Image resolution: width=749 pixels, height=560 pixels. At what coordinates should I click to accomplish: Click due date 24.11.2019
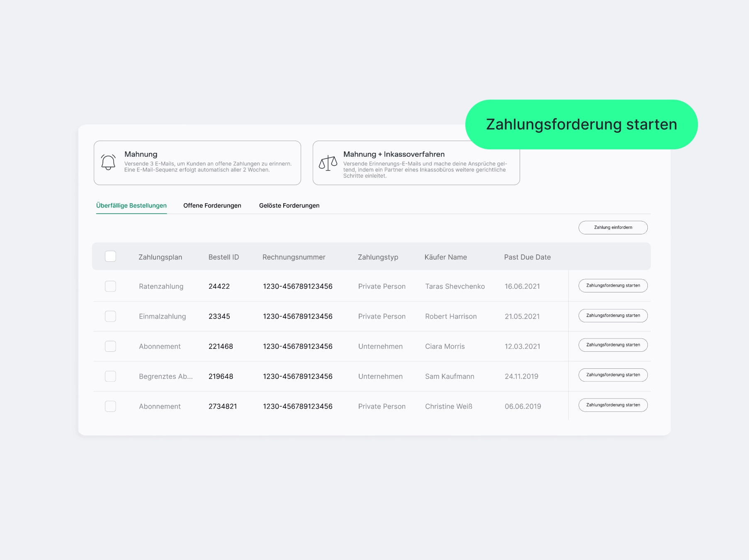click(521, 376)
